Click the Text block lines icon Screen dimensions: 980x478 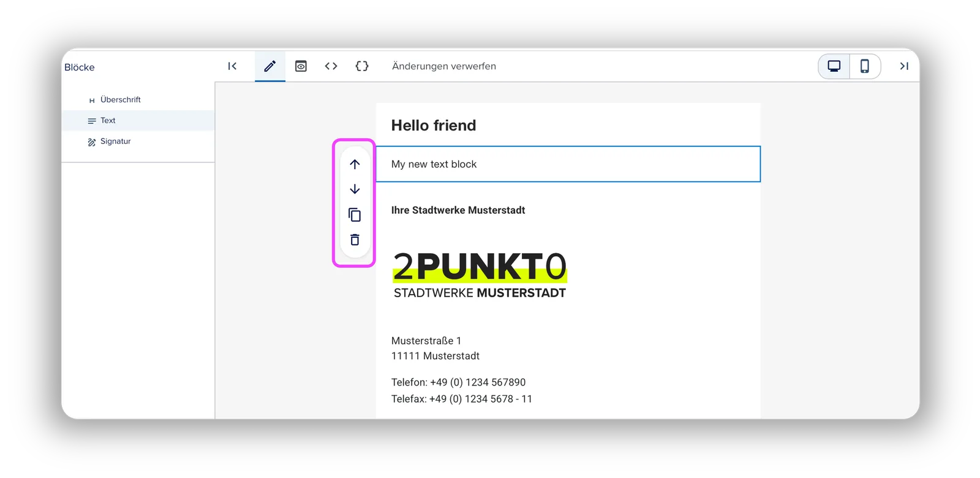tap(92, 121)
